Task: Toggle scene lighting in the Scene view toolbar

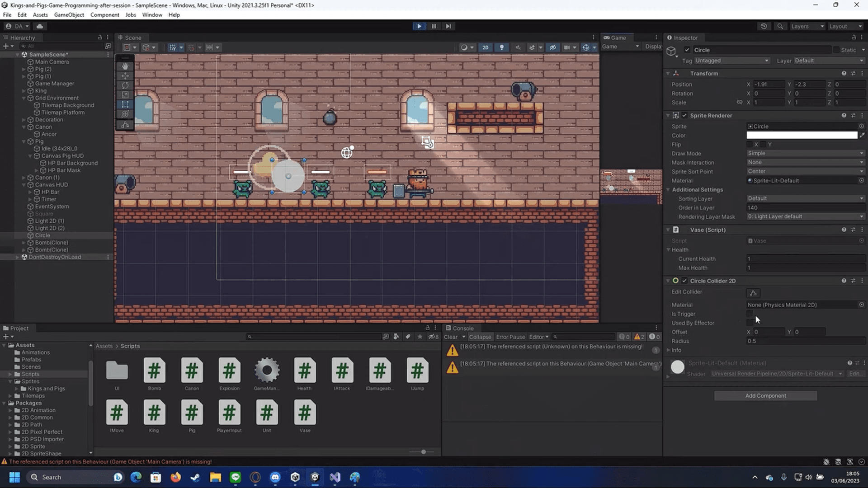Action: coord(502,47)
